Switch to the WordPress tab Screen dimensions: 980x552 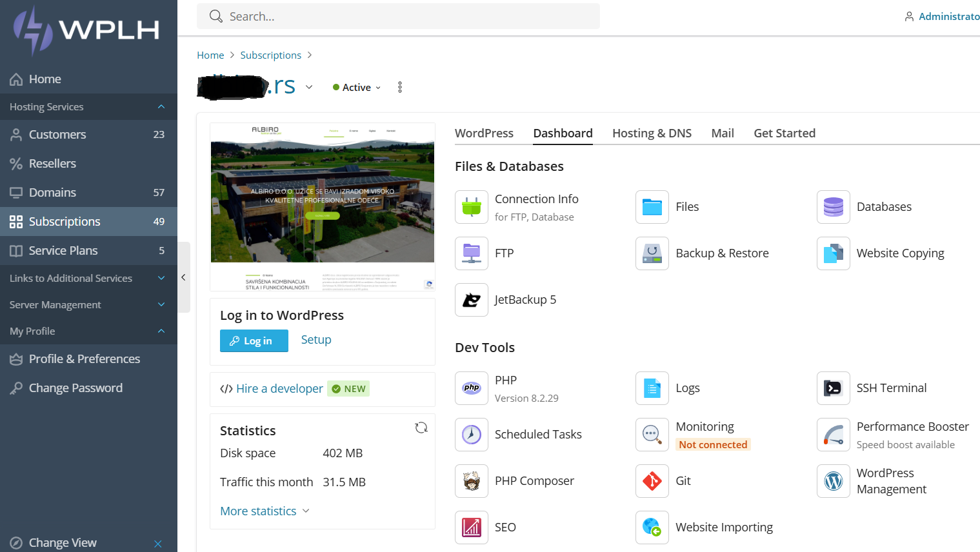click(x=484, y=133)
